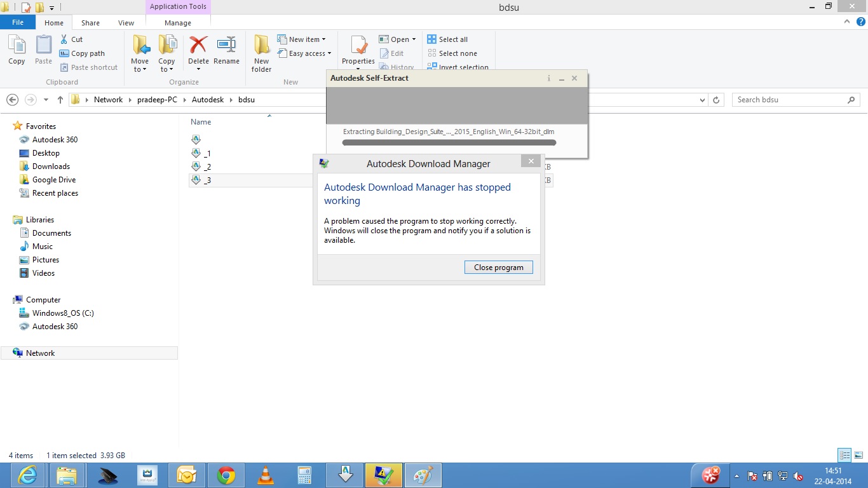Open VLC media player from the taskbar

[265, 475]
